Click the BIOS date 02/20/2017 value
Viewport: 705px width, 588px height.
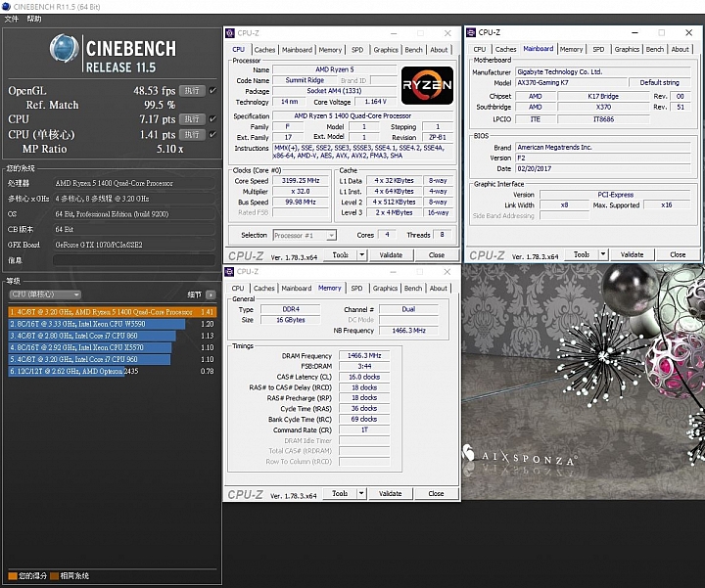pos(602,169)
